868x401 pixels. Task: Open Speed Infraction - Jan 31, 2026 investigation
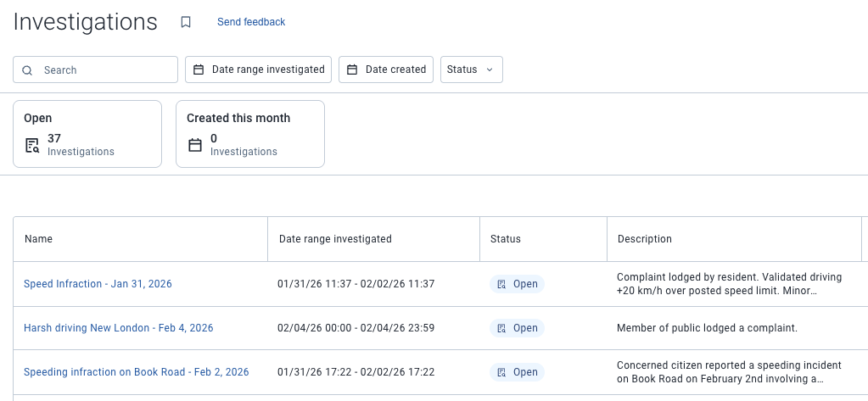coord(98,284)
